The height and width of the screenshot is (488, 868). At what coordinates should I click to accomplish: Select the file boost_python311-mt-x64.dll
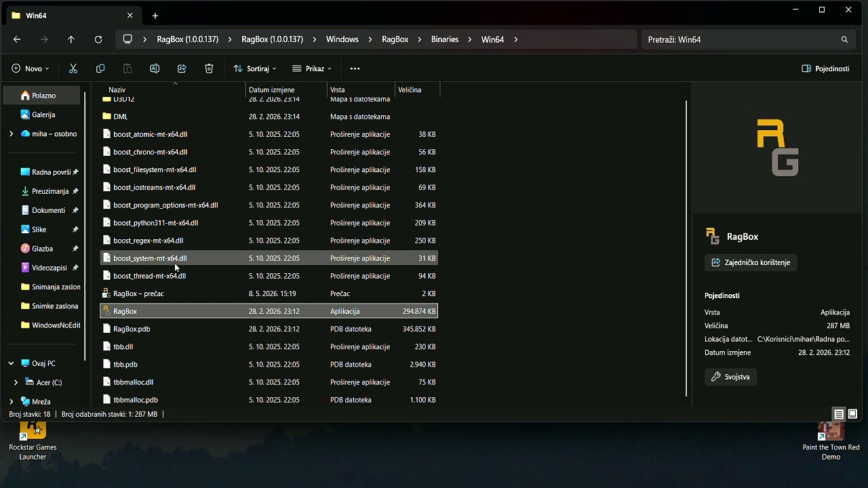coord(269,223)
